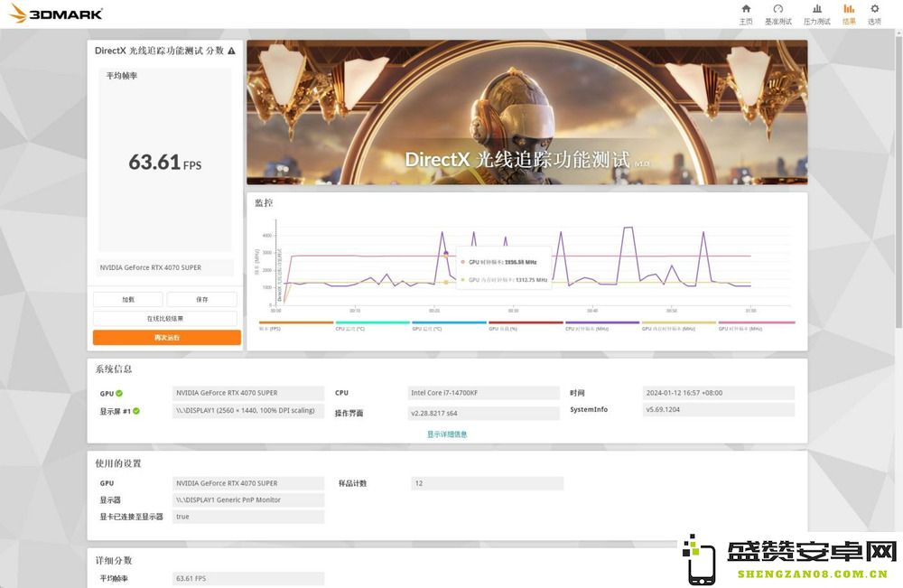Image resolution: width=903 pixels, height=588 pixels.
Task: Click the 加载 load button
Action: click(128, 300)
